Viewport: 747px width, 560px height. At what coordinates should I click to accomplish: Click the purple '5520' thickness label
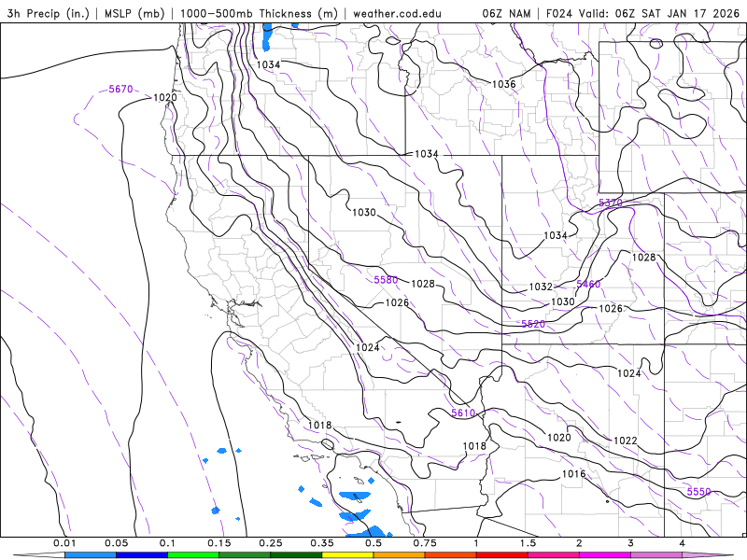(533, 324)
